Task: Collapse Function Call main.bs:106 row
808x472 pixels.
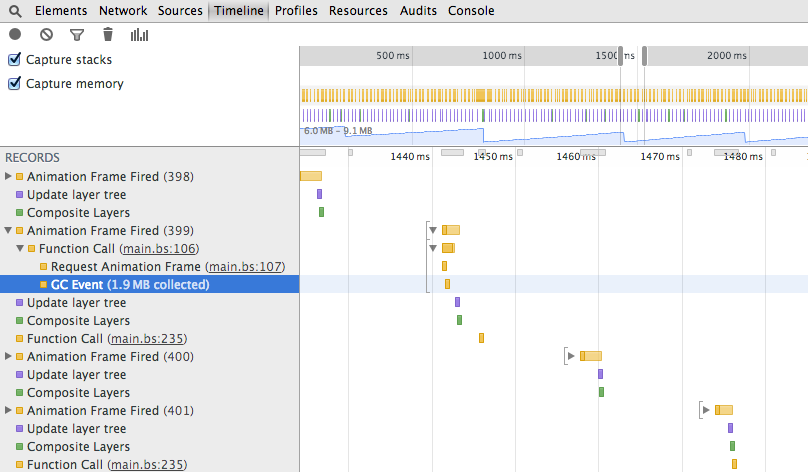Action: coord(20,249)
